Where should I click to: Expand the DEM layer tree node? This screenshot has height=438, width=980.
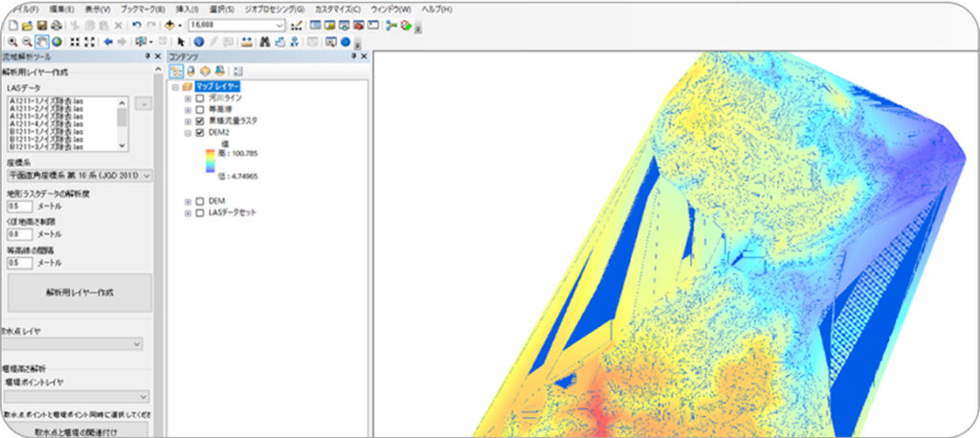(x=188, y=201)
